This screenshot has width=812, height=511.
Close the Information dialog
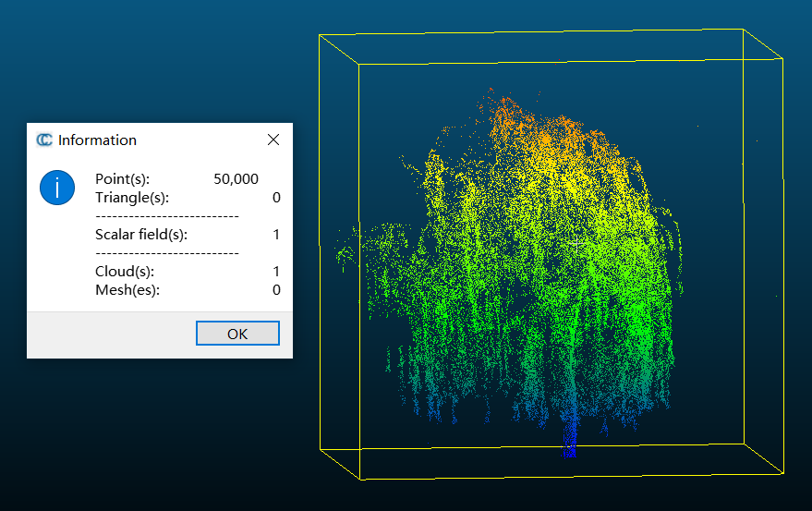273,140
